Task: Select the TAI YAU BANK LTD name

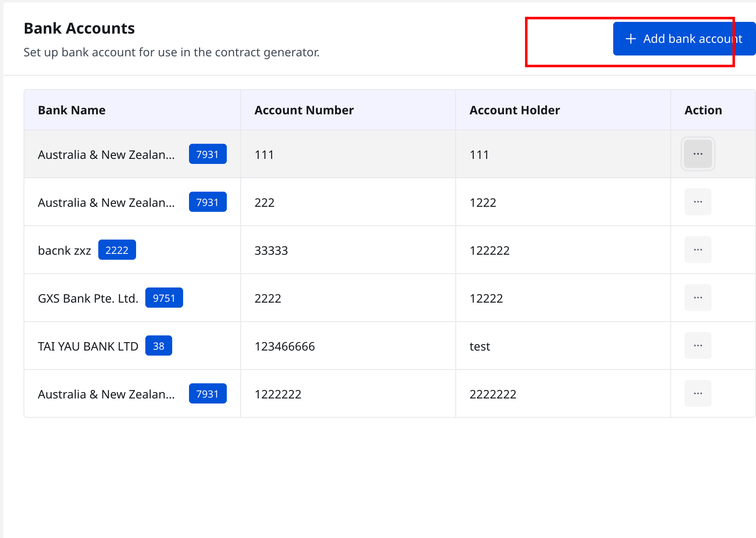Action: point(88,346)
